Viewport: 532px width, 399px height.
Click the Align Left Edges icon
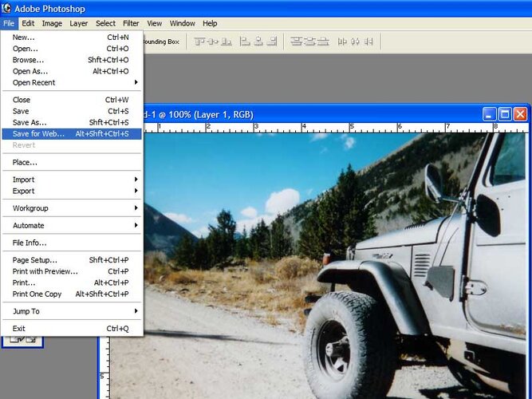pyautogui.click(x=245, y=41)
